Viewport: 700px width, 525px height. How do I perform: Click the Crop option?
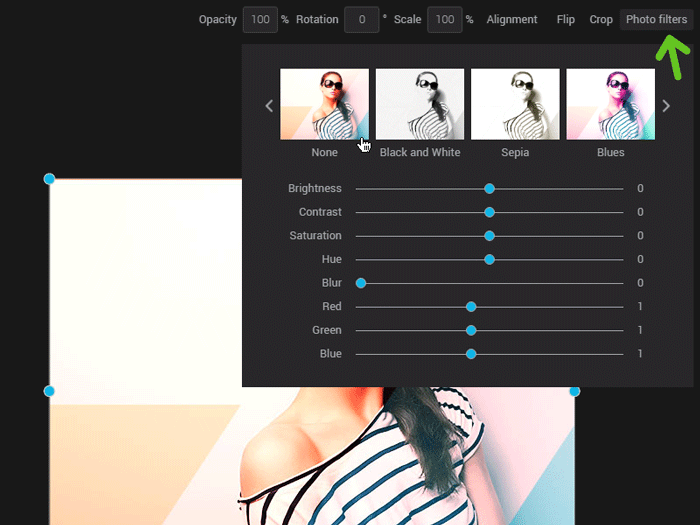point(601,19)
